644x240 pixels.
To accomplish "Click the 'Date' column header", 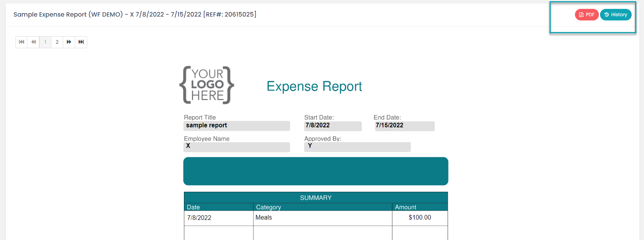I will pyautogui.click(x=219, y=207).
